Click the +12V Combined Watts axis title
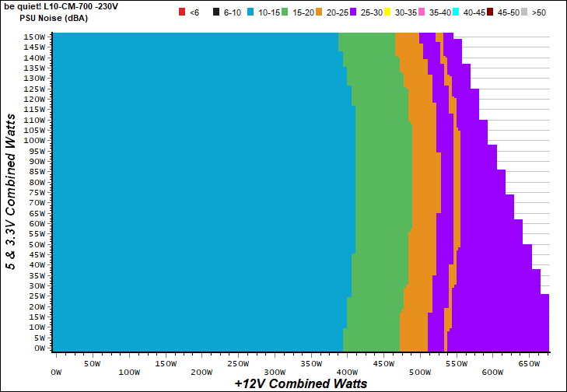Viewport: 567px width, 392px height. 300,383
